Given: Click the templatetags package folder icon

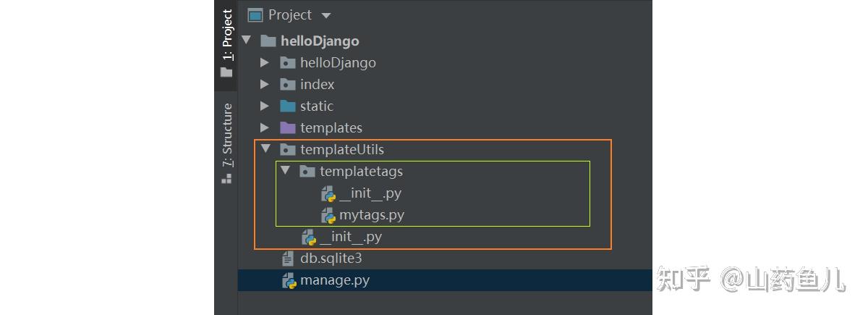Looking at the screenshot, I should (307, 172).
